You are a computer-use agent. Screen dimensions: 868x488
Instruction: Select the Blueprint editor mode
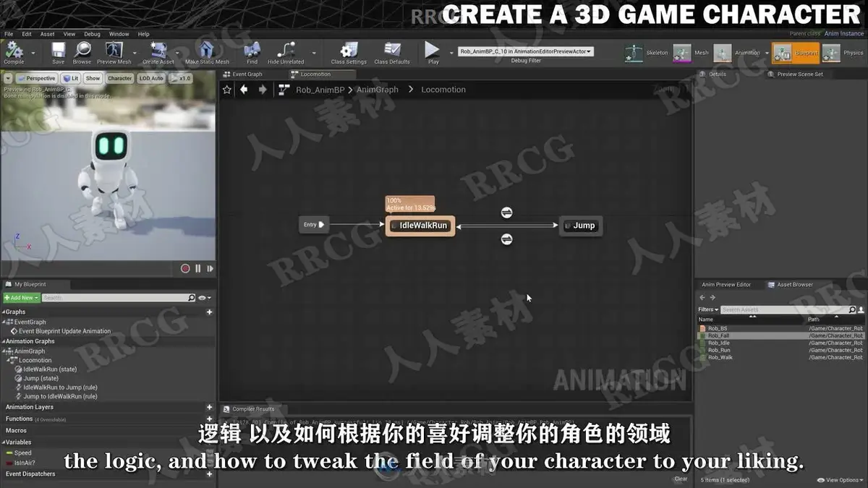[795, 53]
